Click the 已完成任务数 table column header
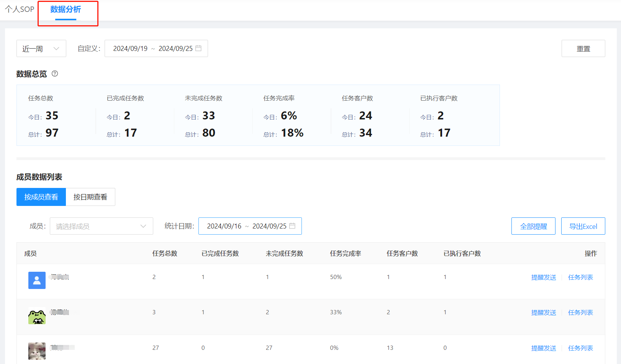621x364 pixels. coord(220,253)
